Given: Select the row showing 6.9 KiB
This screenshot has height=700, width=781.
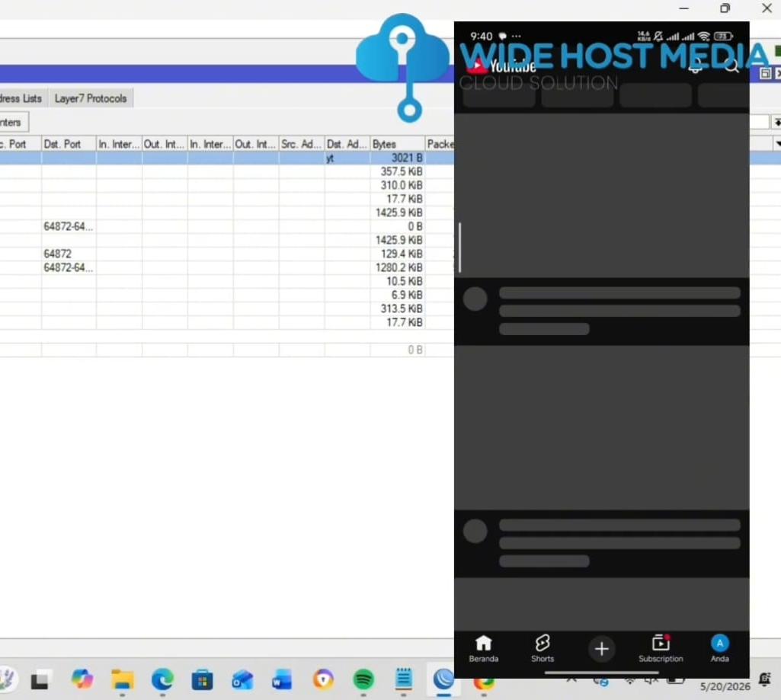Looking at the screenshot, I should [227, 295].
